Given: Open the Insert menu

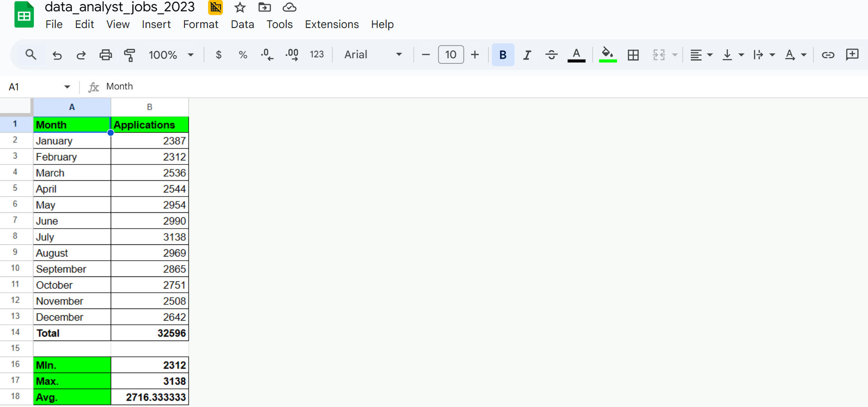Looking at the screenshot, I should click(x=156, y=24).
